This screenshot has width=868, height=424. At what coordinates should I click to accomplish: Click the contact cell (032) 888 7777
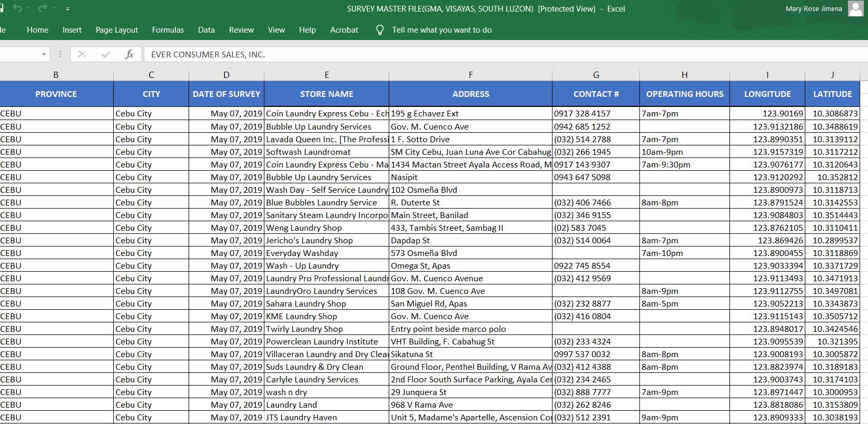tap(596, 392)
